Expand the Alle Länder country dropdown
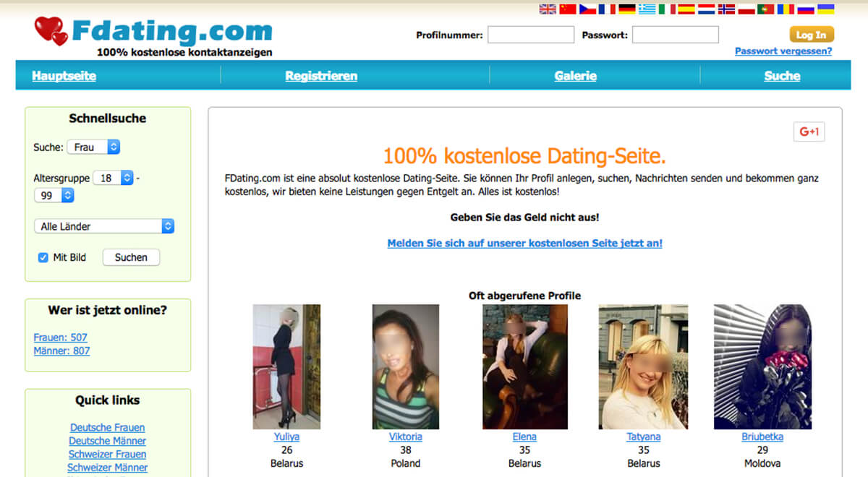 [104, 226]
